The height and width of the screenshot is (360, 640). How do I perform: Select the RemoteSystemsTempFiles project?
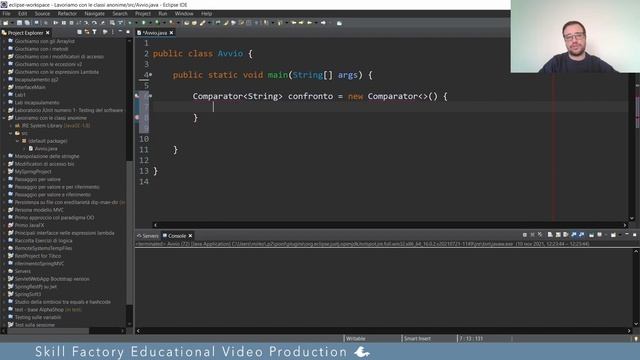tap(43, 248)
